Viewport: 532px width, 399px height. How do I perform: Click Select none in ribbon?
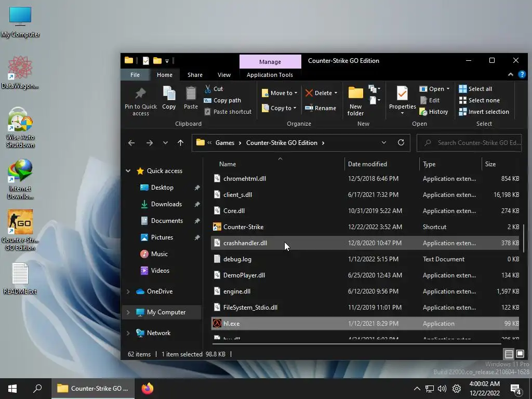(479, 100)
